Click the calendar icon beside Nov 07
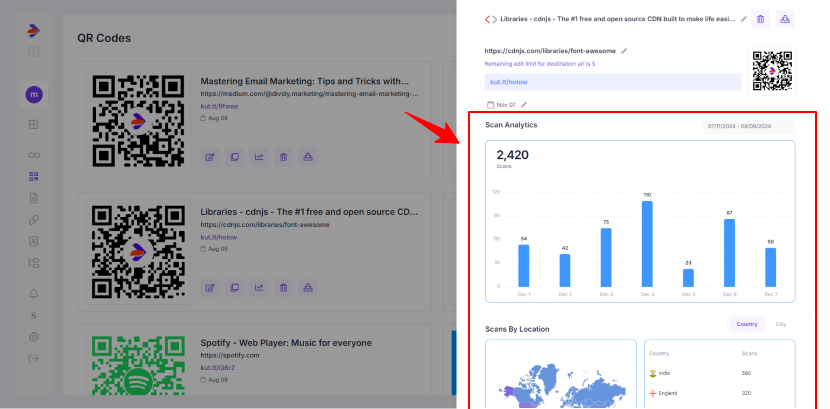This screenshot has height=409, width=830. click(x=490, y=105)
